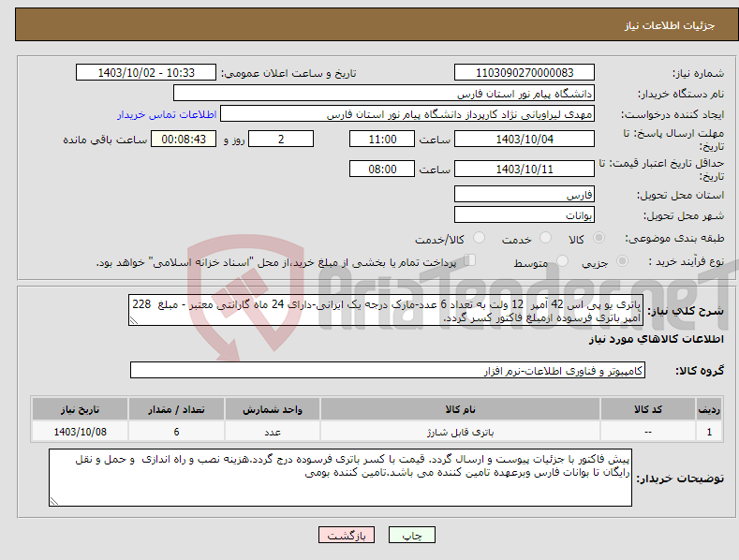The image size is (739, 560).
Task: Click the need number field 1103090270000083
Action: tap(525, 73)
